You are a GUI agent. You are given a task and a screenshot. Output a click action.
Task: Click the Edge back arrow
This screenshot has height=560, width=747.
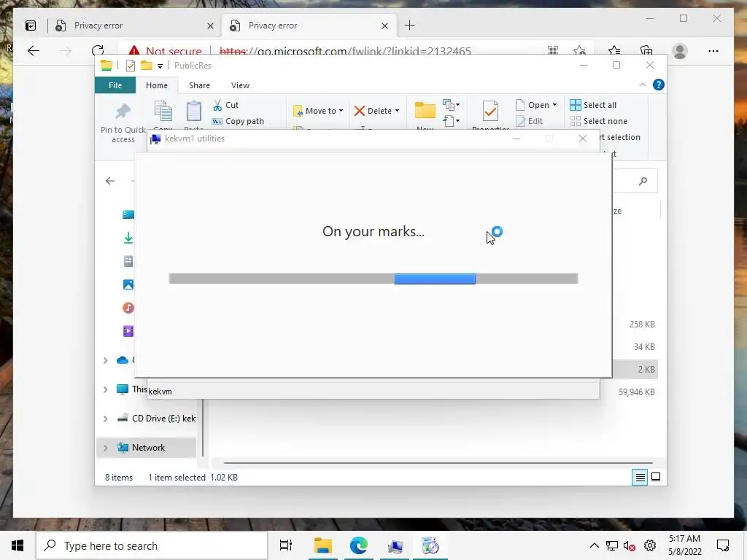34,51
